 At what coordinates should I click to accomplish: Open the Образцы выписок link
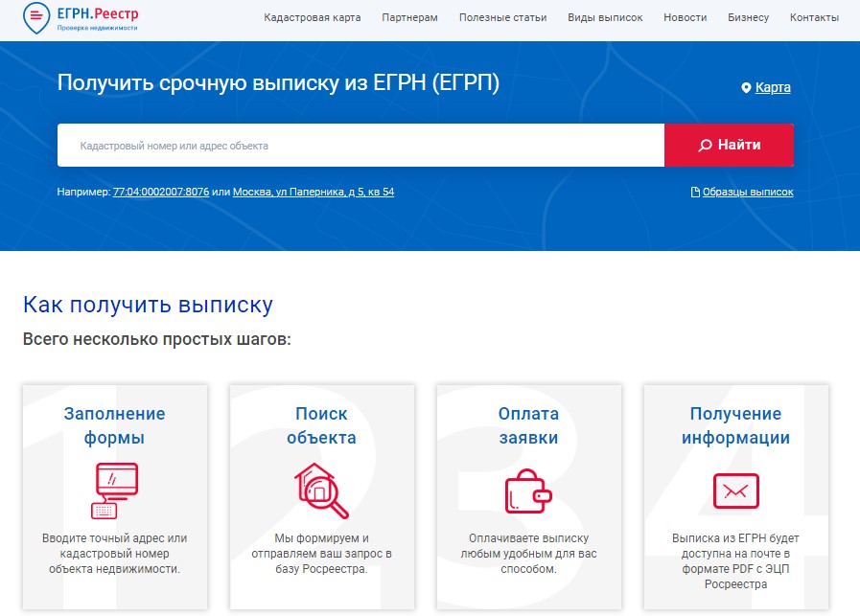(750, 192)
